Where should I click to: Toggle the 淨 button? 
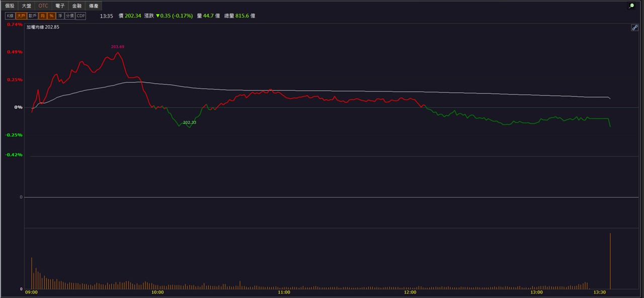60,16
